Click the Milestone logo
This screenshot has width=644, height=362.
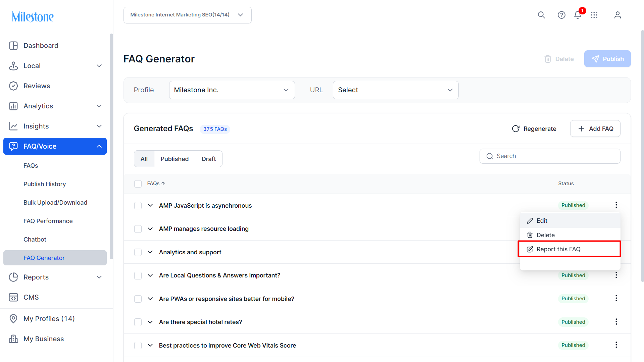click(x=33, y=16)
